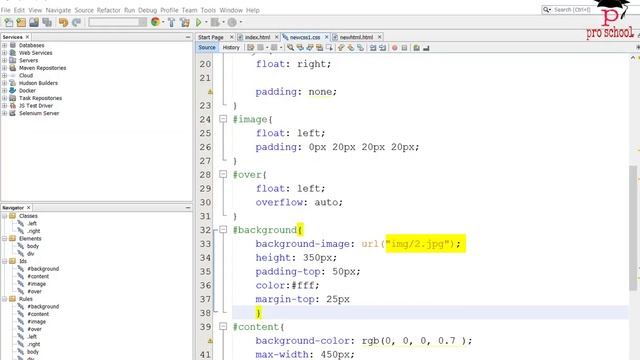Viewport: 640px width, 360px height.
Task: Select #background under Ids in Navigator
Action: 43,269
